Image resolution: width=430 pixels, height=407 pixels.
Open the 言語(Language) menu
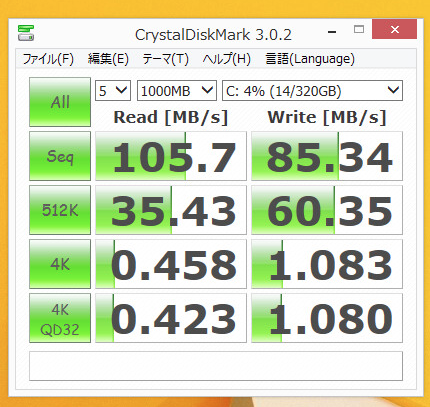(310, 59)
